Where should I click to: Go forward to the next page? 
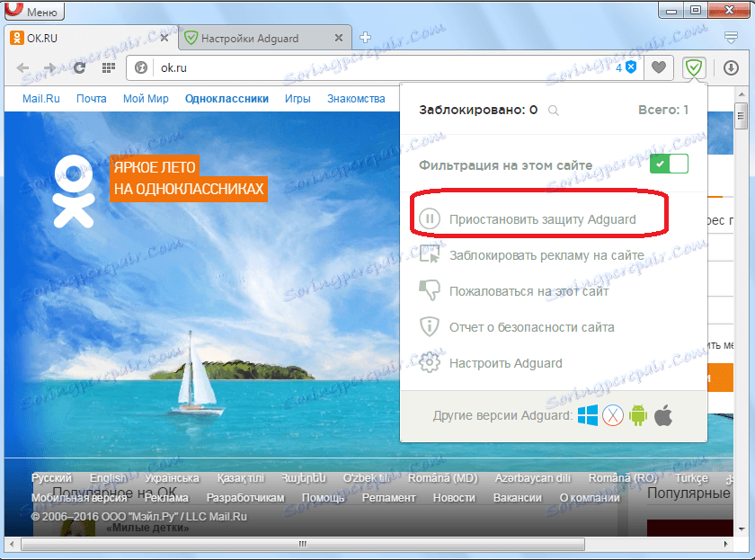49,68
